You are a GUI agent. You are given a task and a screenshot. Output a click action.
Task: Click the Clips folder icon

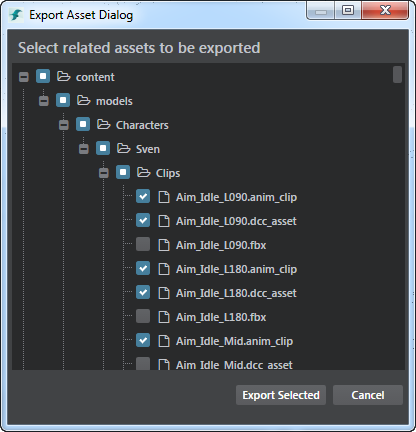(143, 172)
